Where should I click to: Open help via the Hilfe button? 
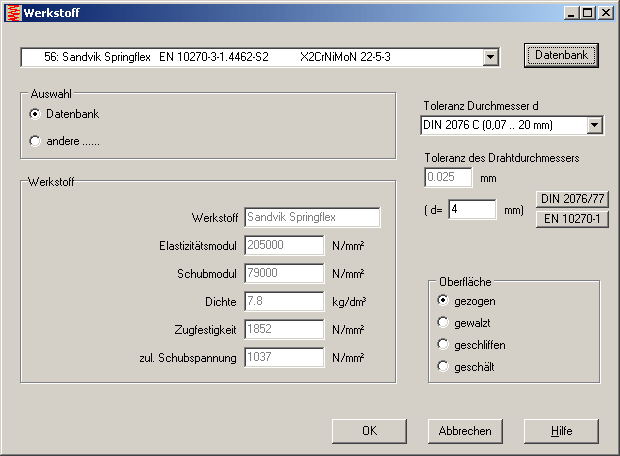(561, 431)
